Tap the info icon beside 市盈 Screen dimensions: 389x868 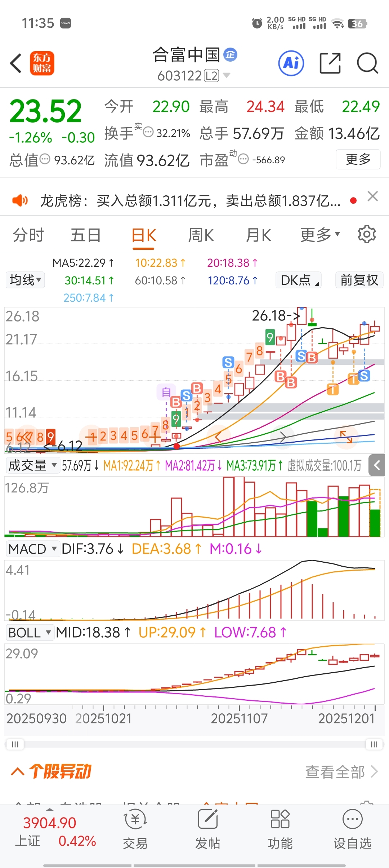click(243, 159)
